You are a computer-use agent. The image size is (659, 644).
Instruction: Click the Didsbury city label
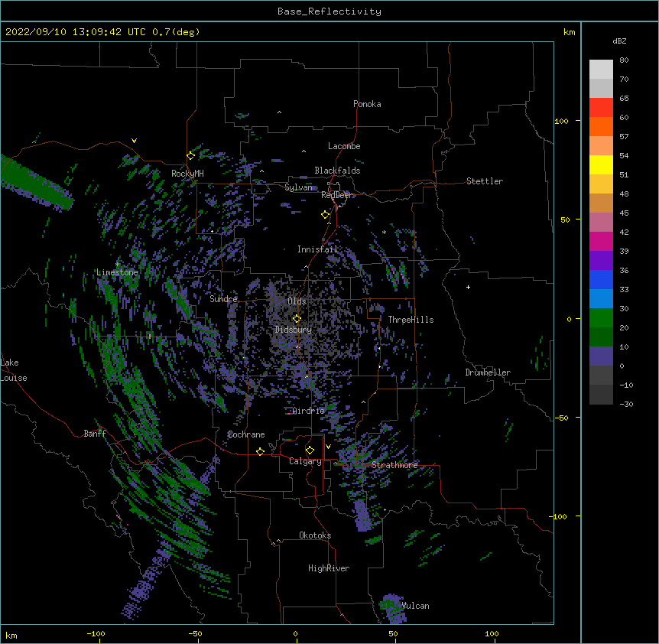(293, 330)
